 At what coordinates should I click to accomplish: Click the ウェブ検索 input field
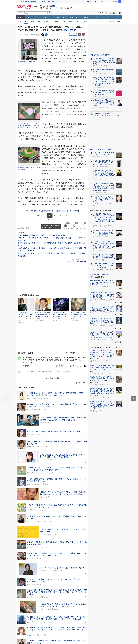point(103,2)
